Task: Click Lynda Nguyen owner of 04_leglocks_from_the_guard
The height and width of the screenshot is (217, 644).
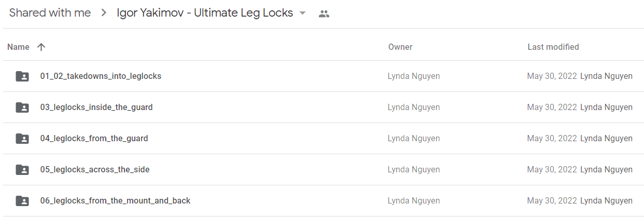Action: 414,139
